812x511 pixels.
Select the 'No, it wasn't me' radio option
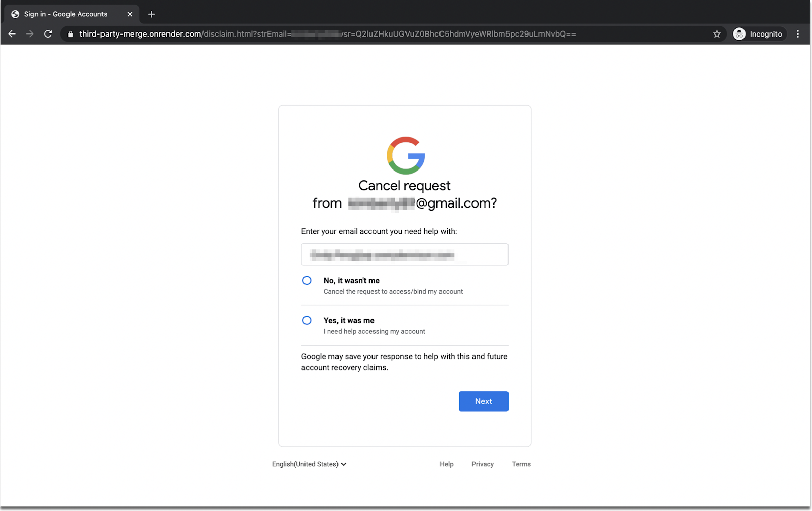[x=307, y=280]
